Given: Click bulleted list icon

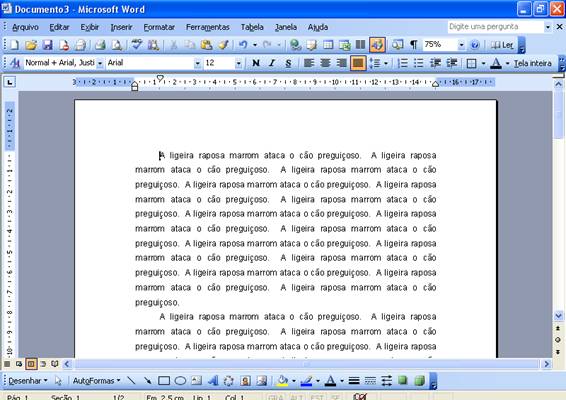Looking at the screenshot, I should [418, 63].
